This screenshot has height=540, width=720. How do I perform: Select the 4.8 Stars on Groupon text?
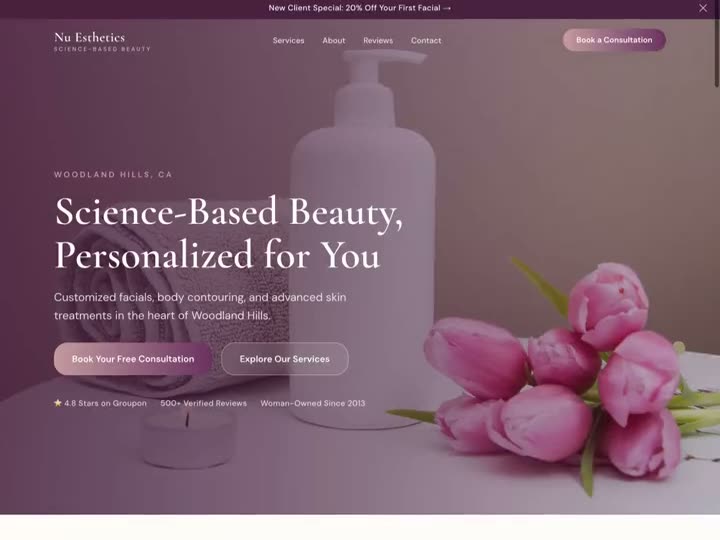click(105, 403)
